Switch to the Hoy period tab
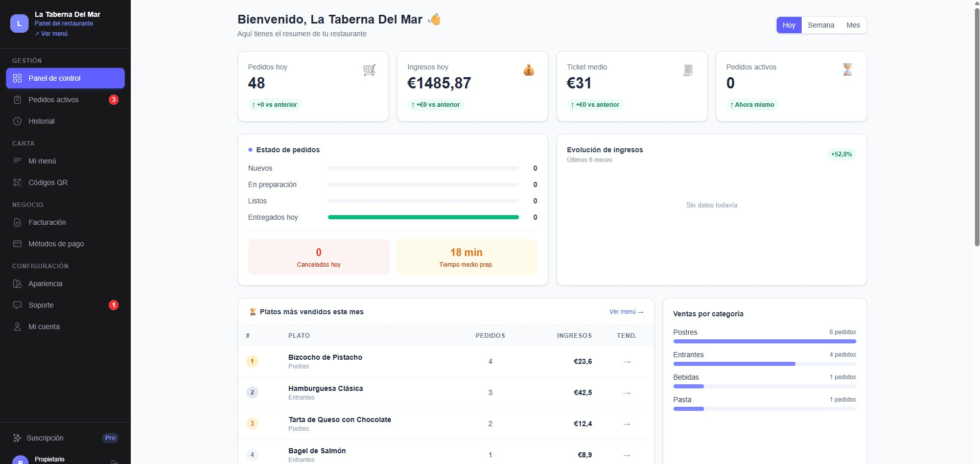Viewport: 980px width, 464px height. point(789,25)
